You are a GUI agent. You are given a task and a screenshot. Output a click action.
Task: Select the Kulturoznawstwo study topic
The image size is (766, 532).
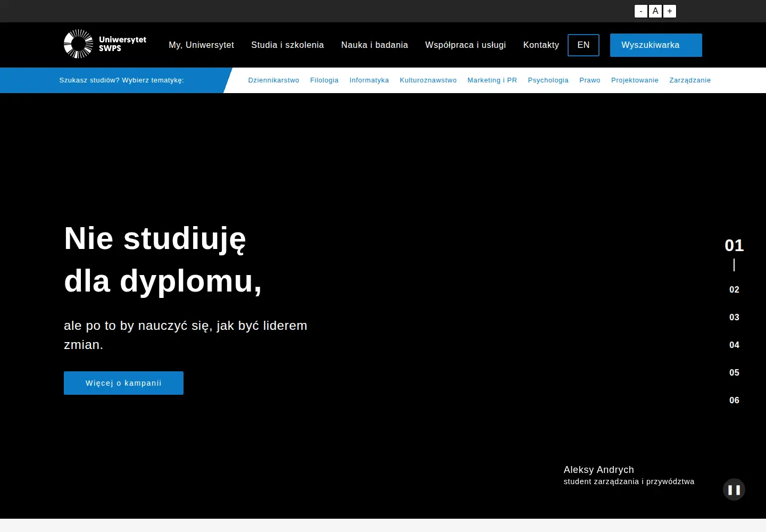(428, 80)
